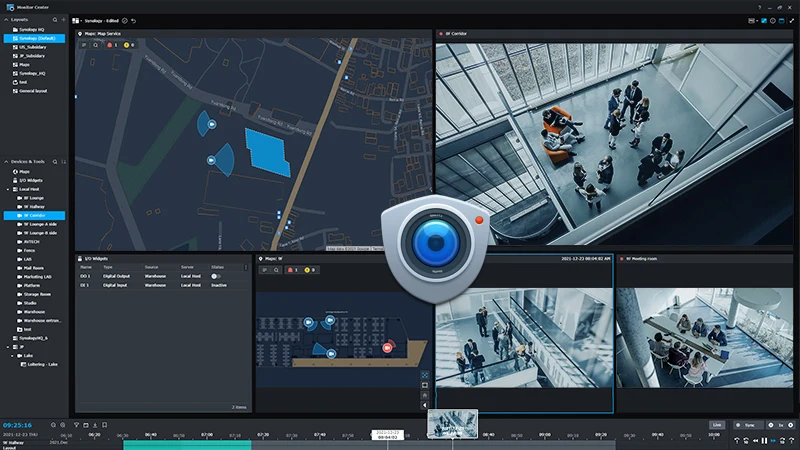Open the list icon in 9F map toolbar

tap(264, 270)
